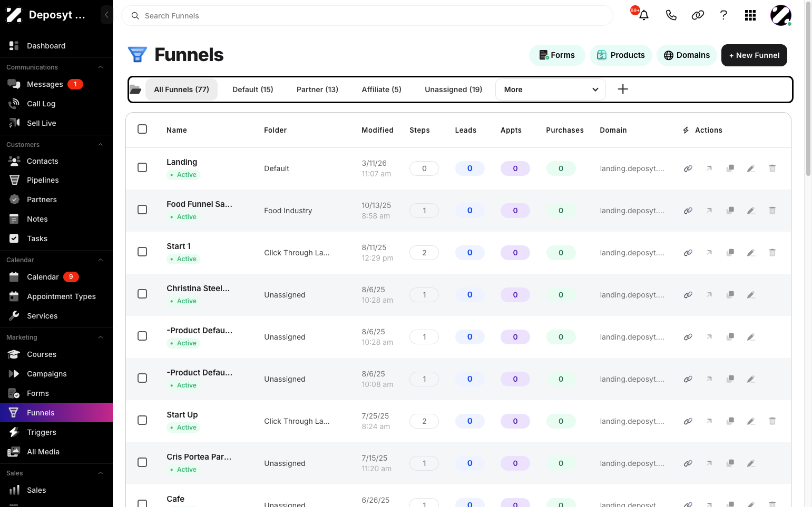
Task: Toggle the select-all checkbox in table header
Action: click(x=142, y=129)
